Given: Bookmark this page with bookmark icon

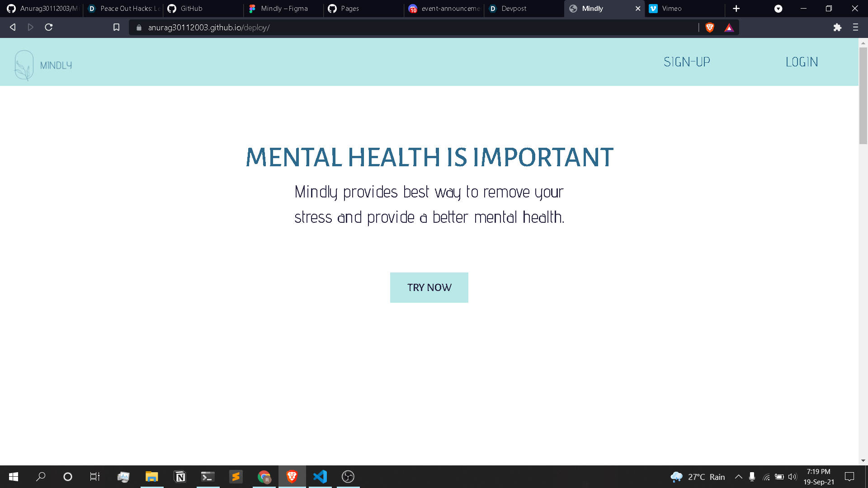Looking at the screenshot, I should [116, 28].
